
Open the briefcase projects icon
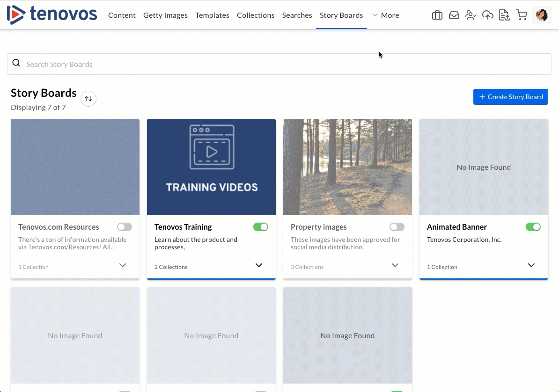[x=437, y=15]
